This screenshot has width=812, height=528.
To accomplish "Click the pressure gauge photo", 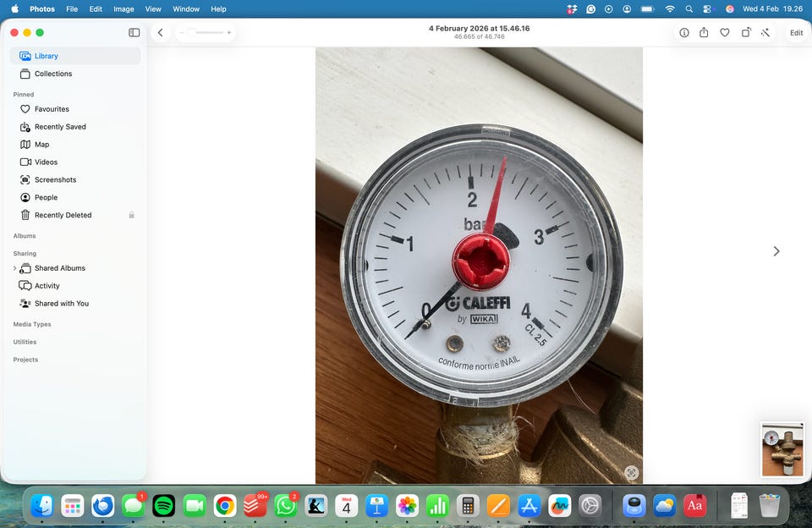I will point(479,266).
